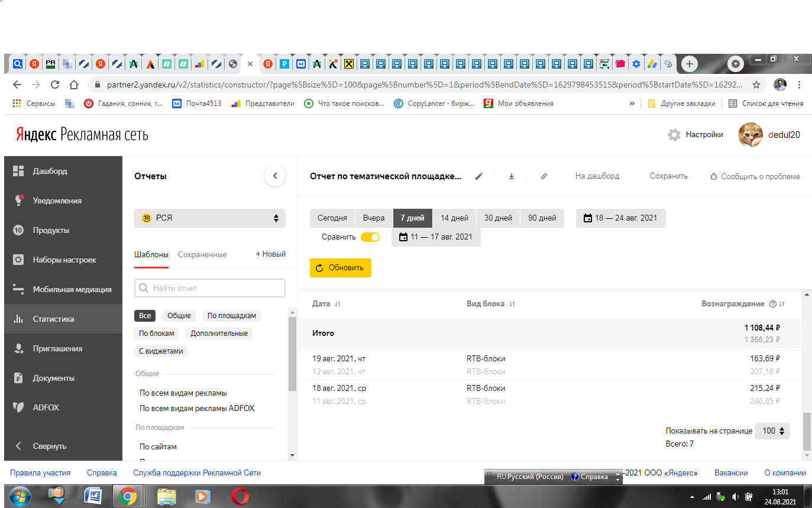
Task: Click the help icon beside Вознаграждение
Action: click(x=772, y=304)
